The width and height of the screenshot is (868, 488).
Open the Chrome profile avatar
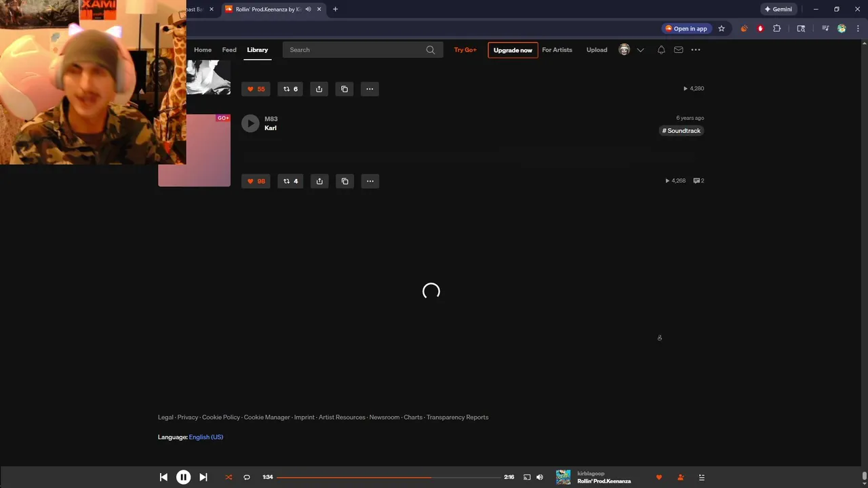coord(842,28)
